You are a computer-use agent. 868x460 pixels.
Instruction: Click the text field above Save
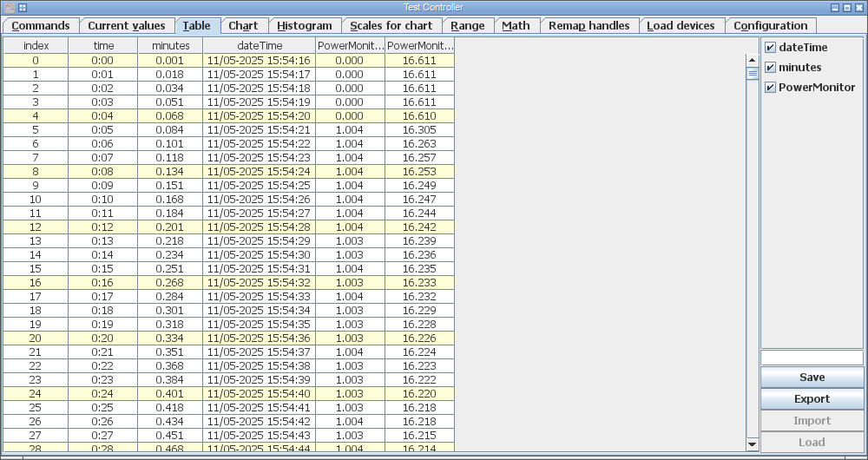point(812,358)
